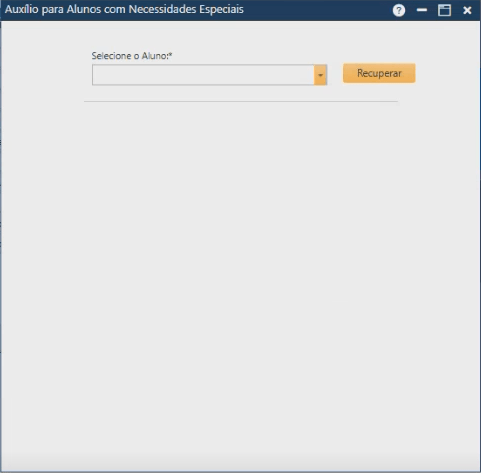Maximize the window using the title bar icon

click(x=444, y=10)
